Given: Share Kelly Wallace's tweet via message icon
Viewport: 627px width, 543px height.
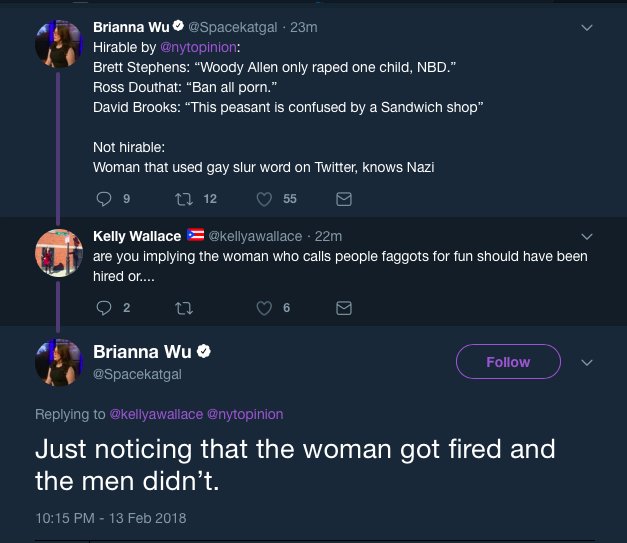Looking at the screenshot, I should click(344, 308).
